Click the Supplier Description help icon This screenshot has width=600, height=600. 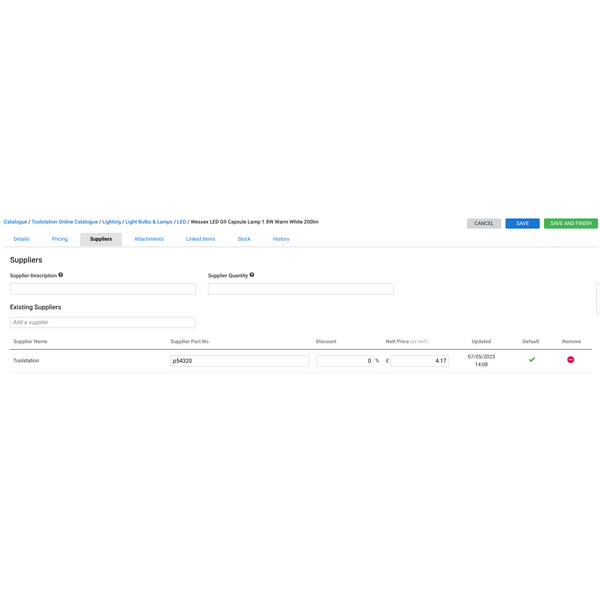point(61,275)
